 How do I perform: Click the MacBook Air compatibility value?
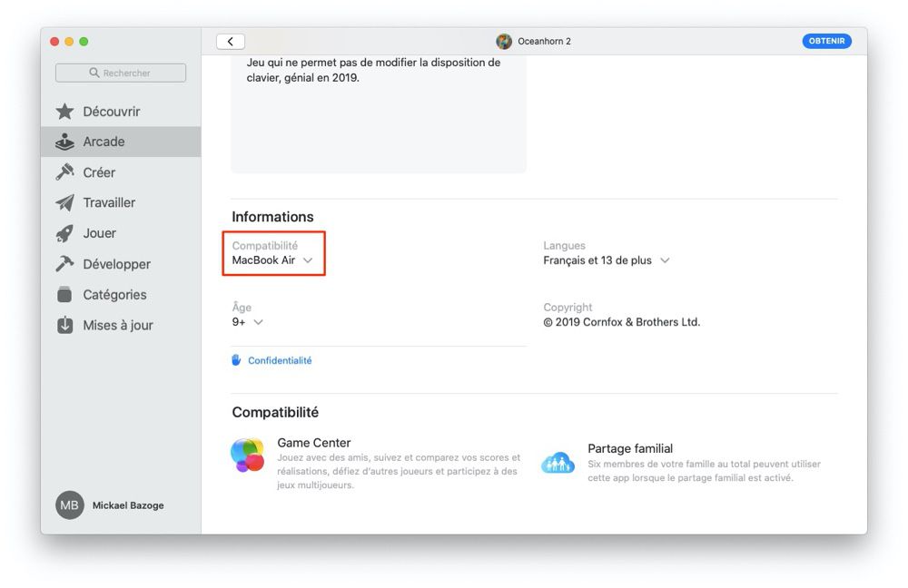[263, 260]
